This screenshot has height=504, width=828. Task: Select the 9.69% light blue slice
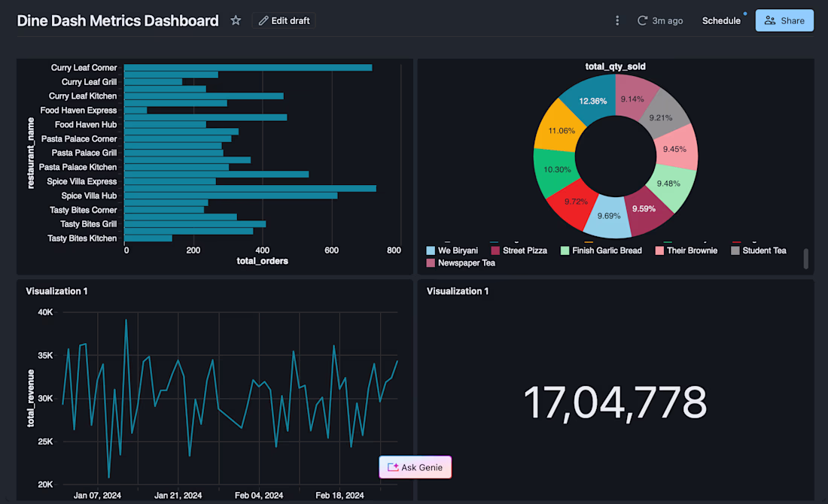click(x=608, y=217)
